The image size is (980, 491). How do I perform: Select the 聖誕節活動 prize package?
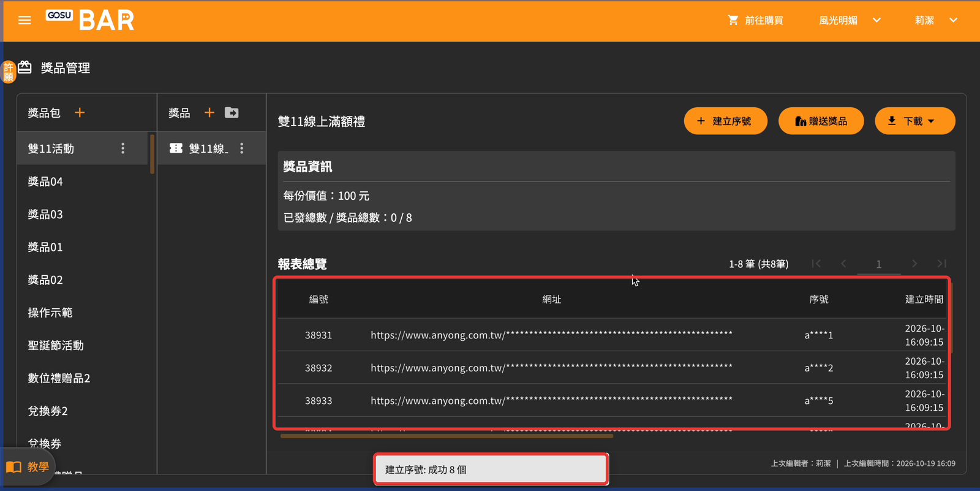pyautogui.click(x=83, y=346)
